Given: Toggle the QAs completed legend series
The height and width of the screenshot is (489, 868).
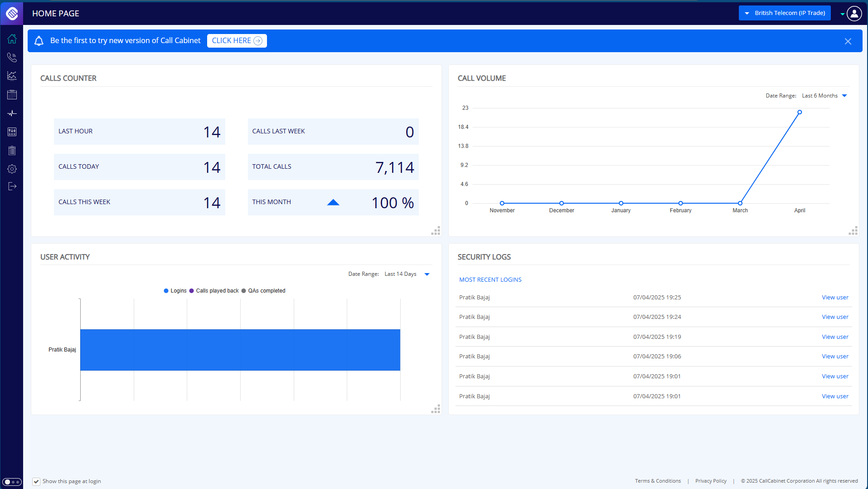Looking at the screenshot, I should (263, 291).
